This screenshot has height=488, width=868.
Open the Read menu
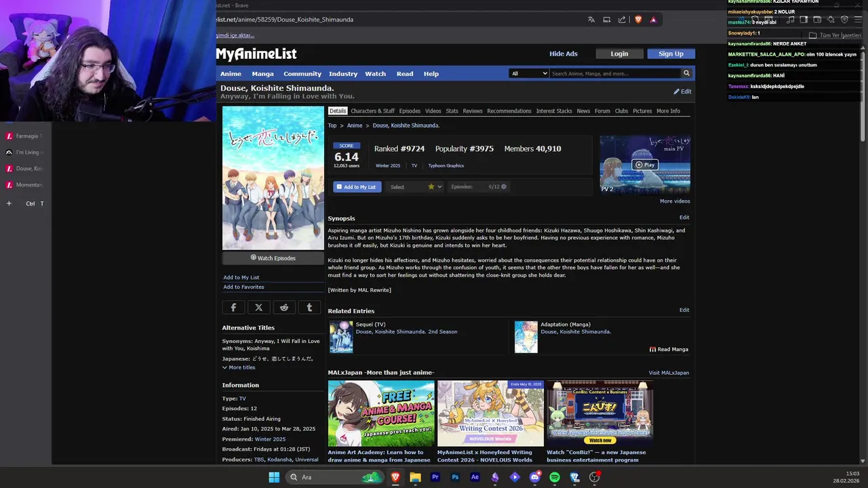(405, 74)
